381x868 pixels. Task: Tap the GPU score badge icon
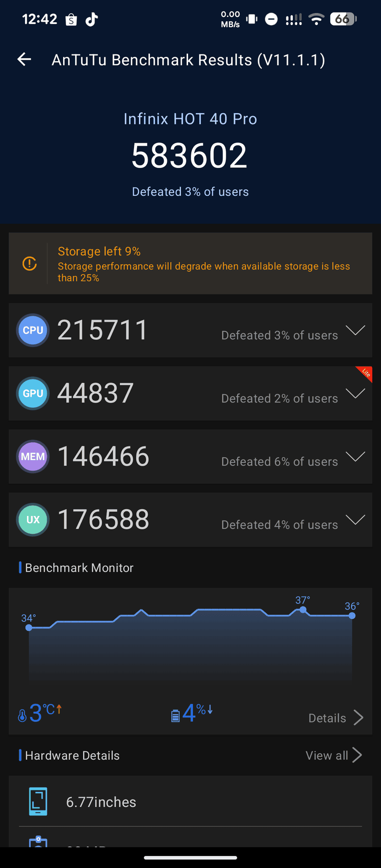pos(33,393)
